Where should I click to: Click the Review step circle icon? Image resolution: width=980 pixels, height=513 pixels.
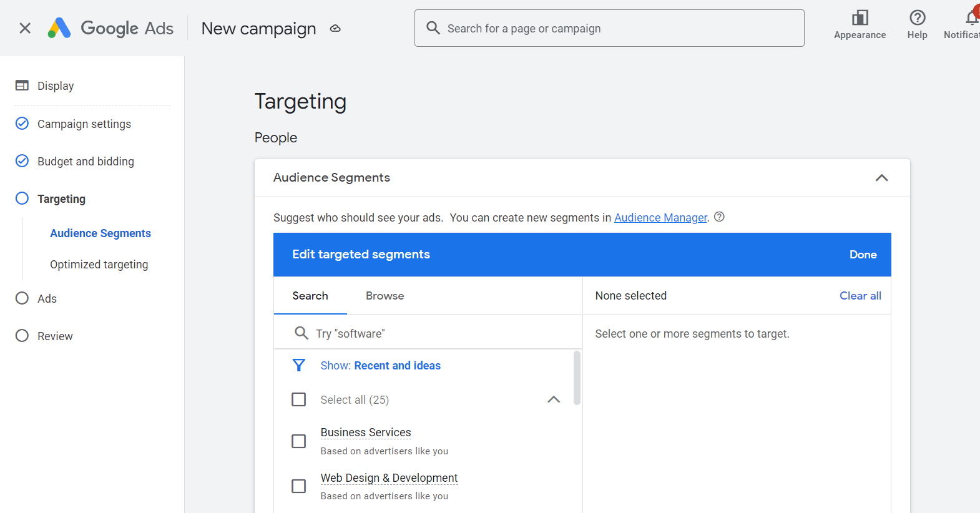[22, 336]
